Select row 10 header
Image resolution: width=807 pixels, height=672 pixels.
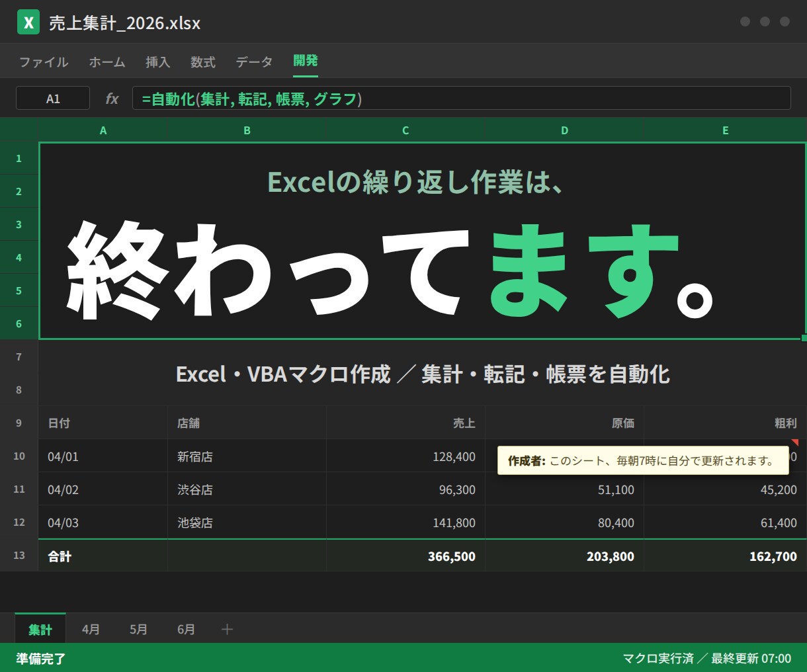click(x=19, y=456)
